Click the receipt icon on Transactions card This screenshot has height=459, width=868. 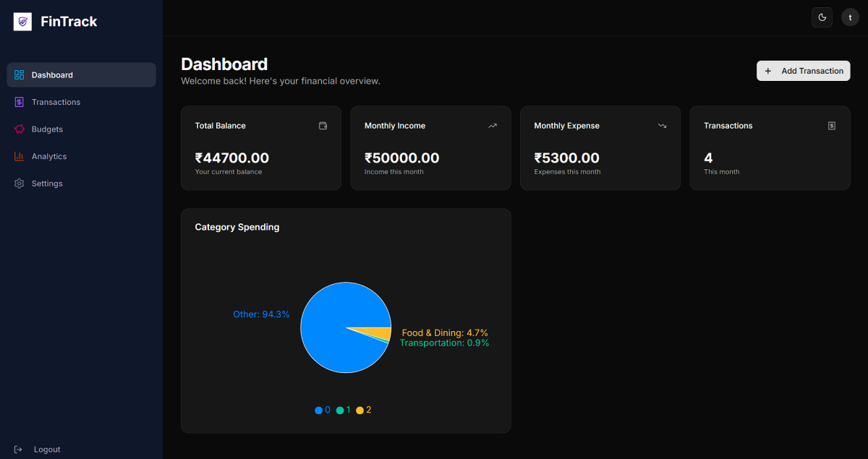832,126
